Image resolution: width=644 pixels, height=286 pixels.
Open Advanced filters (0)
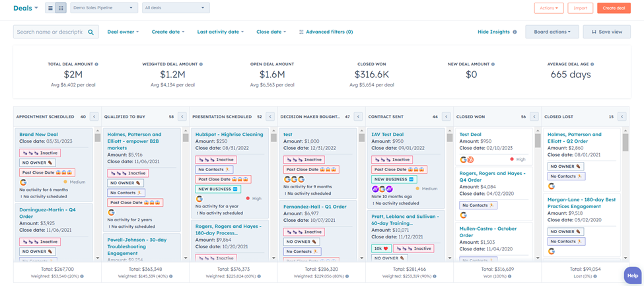[326, 32]
